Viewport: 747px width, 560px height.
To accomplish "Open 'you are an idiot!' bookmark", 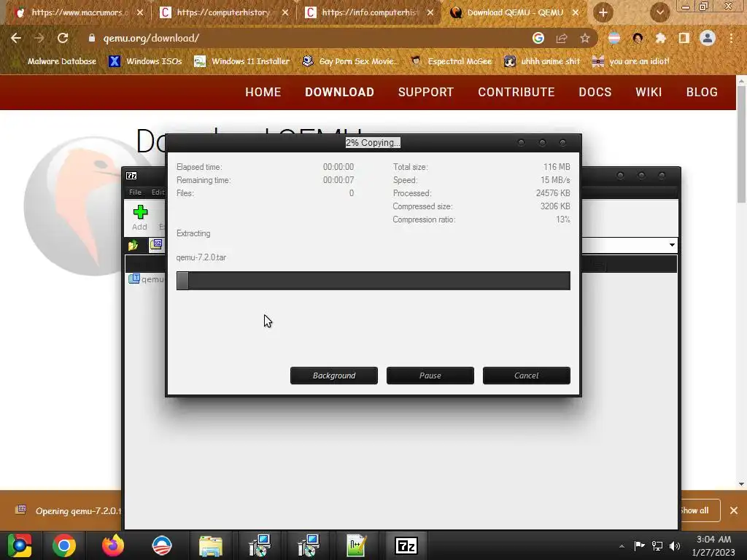I will coord(631,61).
